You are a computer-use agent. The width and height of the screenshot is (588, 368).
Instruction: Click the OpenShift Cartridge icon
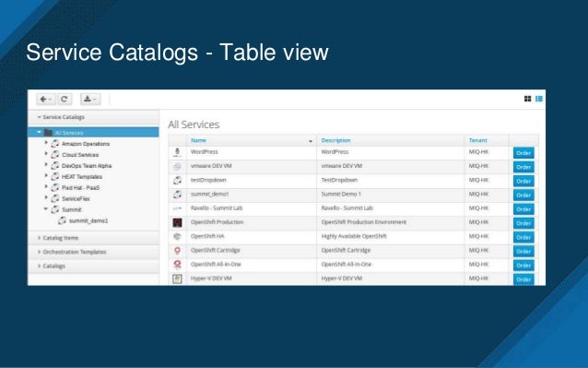click(177, 251)
